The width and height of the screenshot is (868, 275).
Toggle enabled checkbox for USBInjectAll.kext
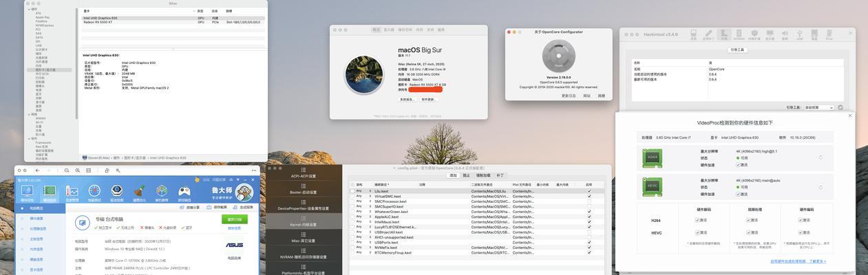[589, 232]
